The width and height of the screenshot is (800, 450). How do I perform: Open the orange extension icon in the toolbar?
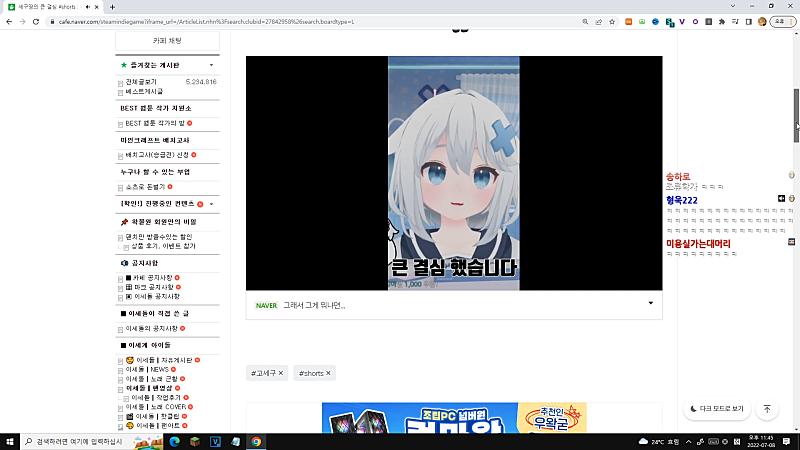(x=629, y=22)
